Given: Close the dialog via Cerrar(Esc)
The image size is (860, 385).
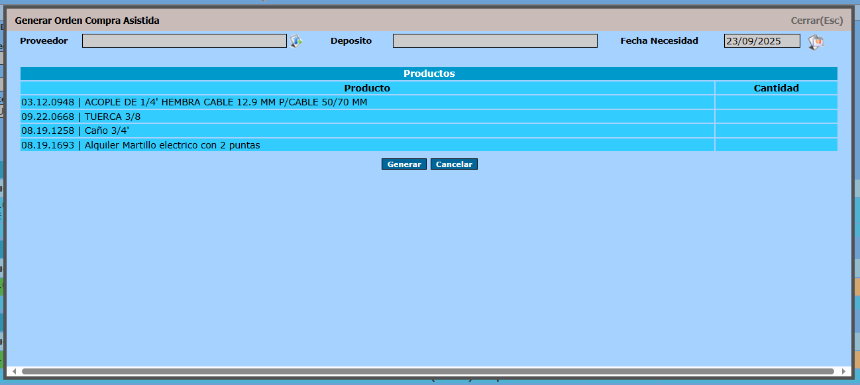Looking at the screenshot, I should pos(817,21).
